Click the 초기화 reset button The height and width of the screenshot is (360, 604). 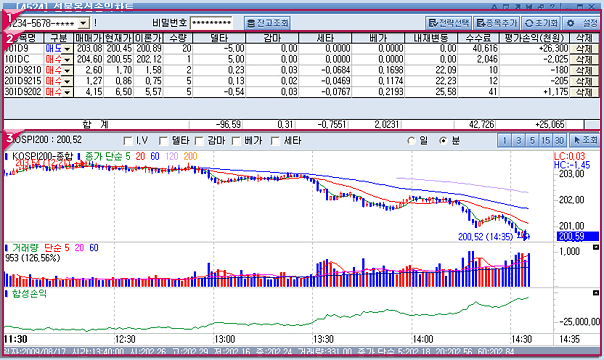[x=541, y=23]
